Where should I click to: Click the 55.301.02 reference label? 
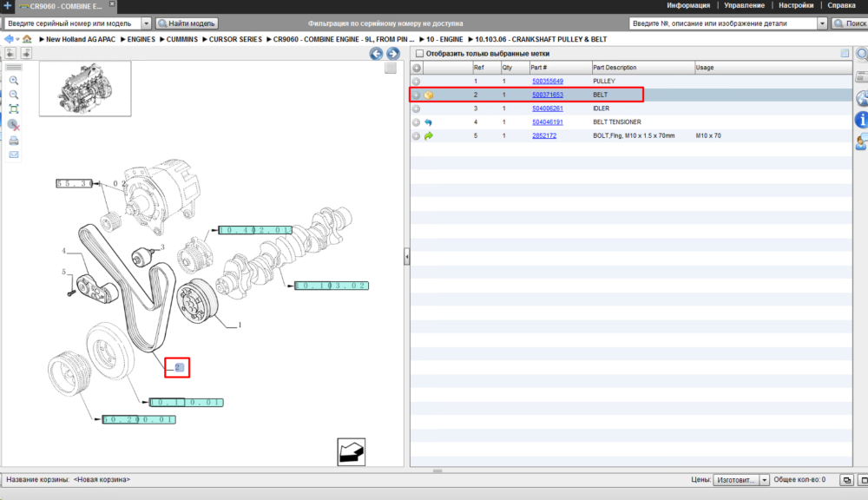click(74, 183)
